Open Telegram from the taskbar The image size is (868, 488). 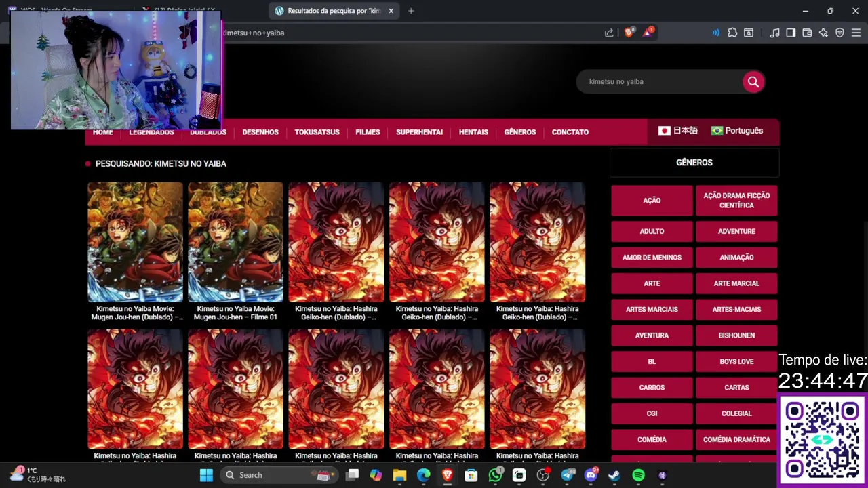(567, 475)
